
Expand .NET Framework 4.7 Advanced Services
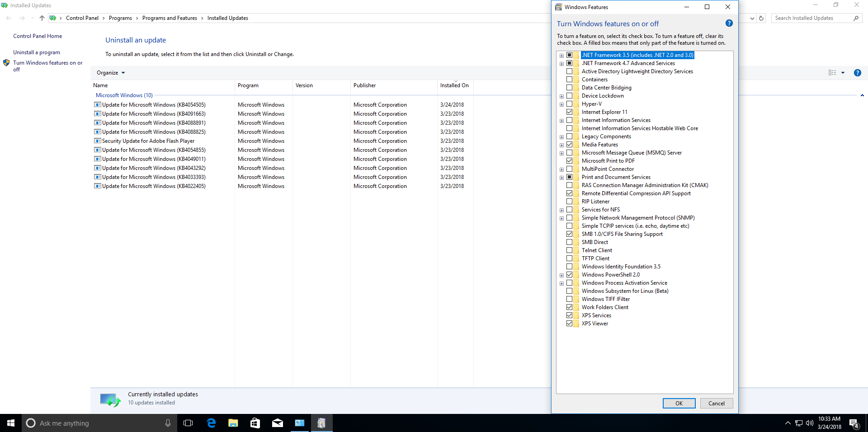click(x=561, y=64)
